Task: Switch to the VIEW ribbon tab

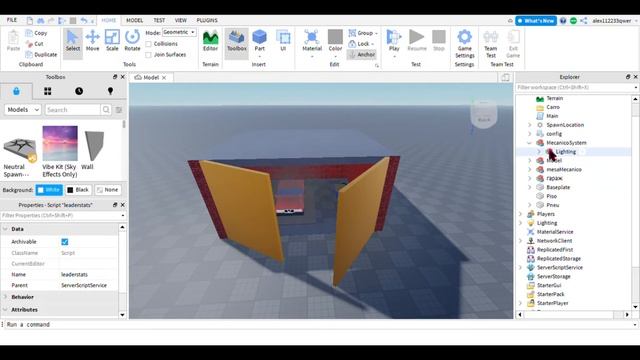Action: 180,20
